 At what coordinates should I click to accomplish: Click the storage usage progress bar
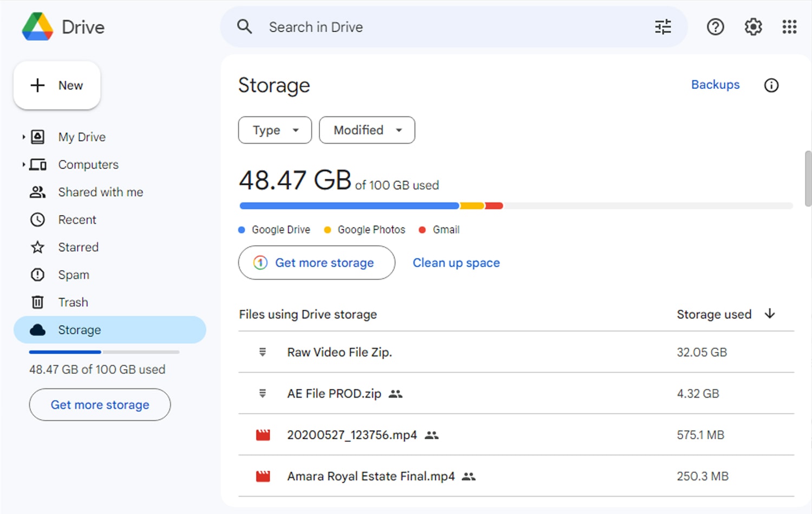click(514, 206)
